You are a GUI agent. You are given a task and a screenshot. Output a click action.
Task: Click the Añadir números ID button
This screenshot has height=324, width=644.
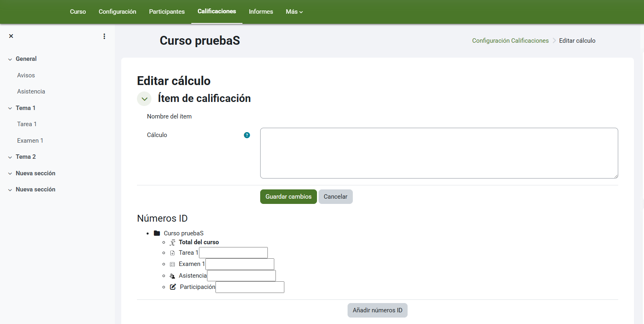377,310
